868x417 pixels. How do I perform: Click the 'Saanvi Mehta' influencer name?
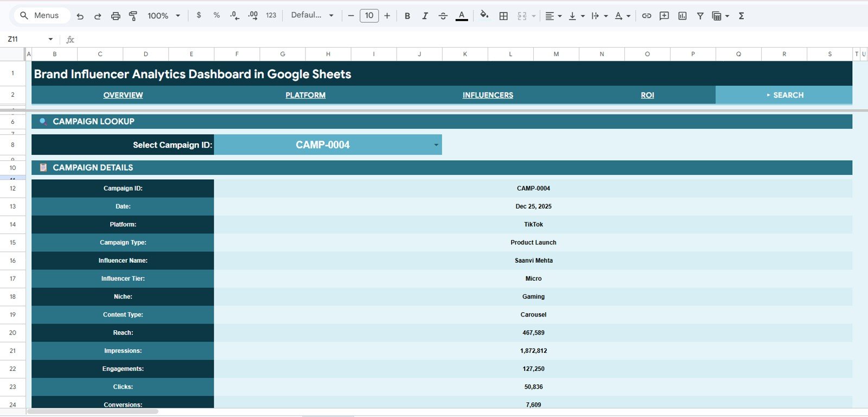533,261
